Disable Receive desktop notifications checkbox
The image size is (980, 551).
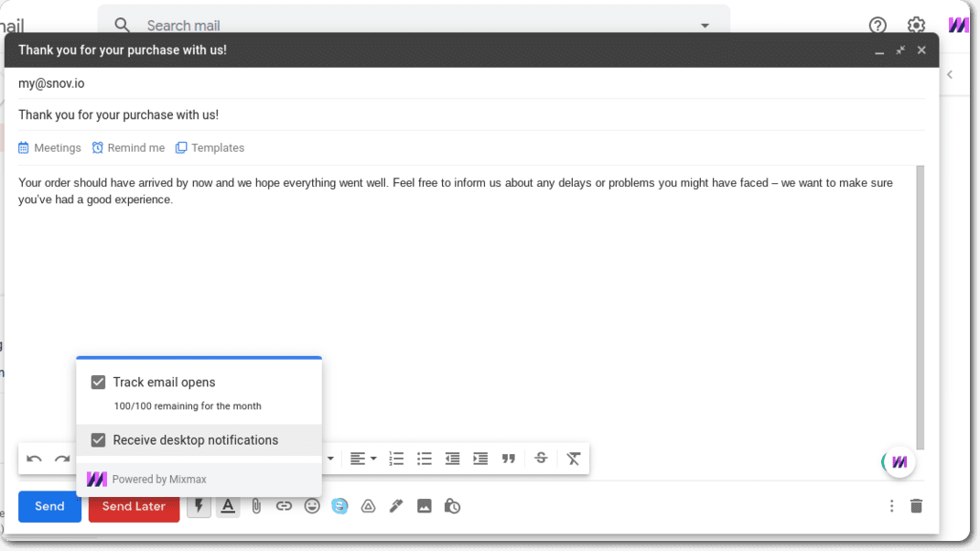99,440
